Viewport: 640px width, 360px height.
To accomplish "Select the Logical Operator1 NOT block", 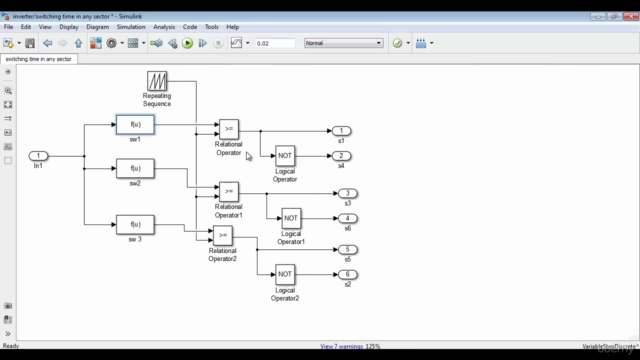I will click(291, 218).
